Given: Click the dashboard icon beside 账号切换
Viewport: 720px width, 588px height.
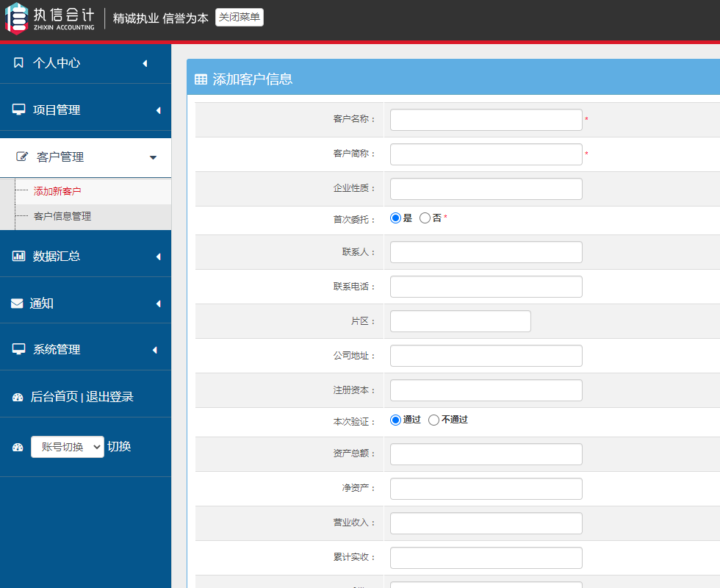Looking at the screenshot, I should pyautogui.click(x=18, y=447).
